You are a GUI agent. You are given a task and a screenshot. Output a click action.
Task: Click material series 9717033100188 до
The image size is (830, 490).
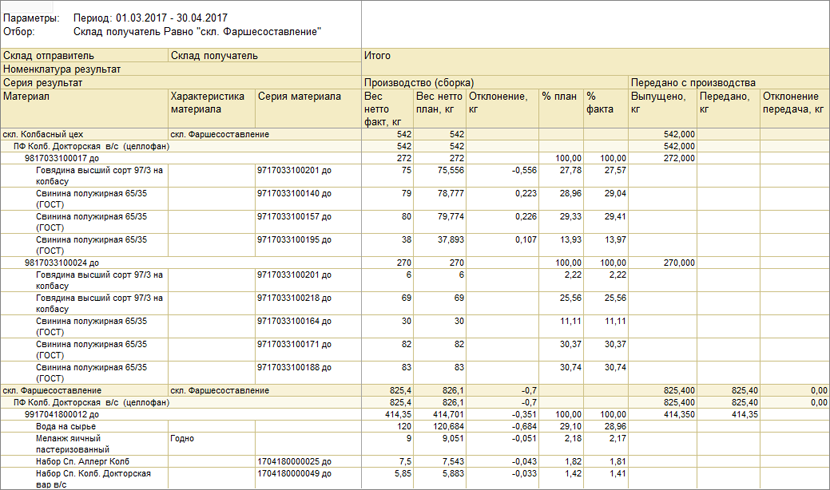pos(294,368)
